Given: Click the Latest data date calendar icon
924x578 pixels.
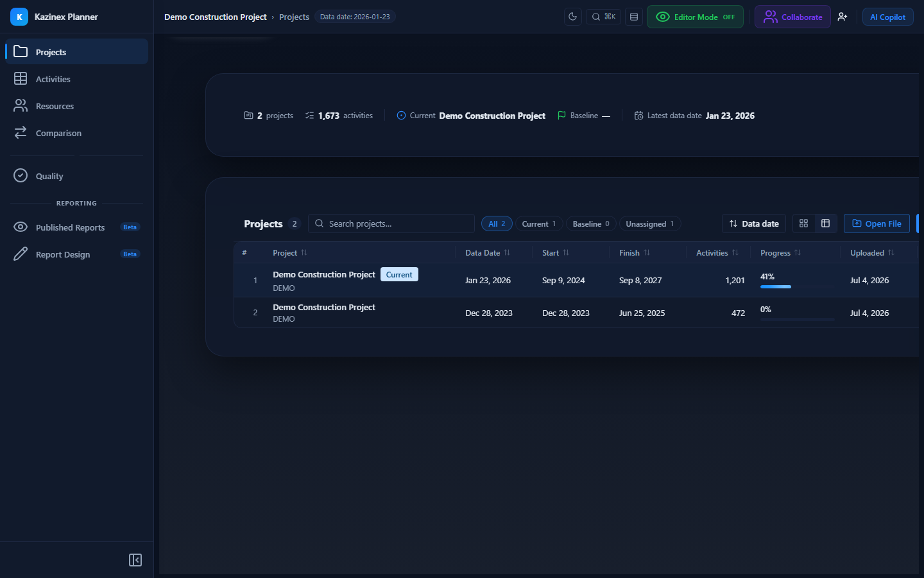Looking at the screenshot, I should 638,116.
